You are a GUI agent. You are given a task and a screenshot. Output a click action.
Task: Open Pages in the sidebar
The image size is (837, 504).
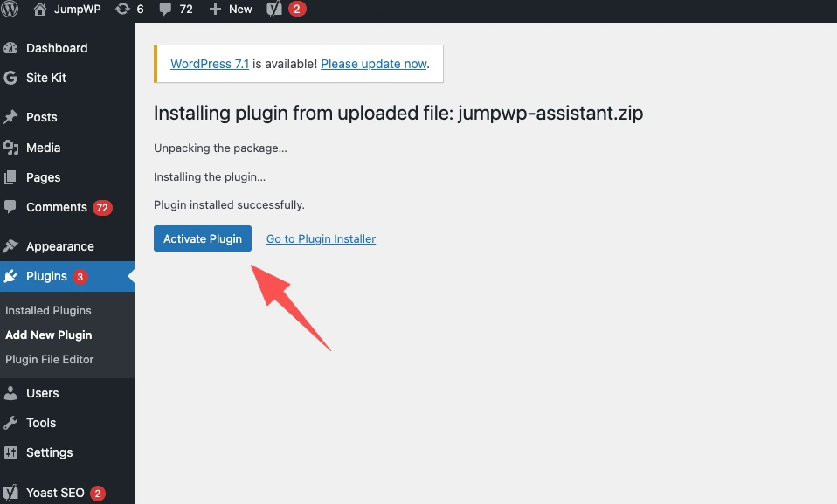tap(43, 177)
